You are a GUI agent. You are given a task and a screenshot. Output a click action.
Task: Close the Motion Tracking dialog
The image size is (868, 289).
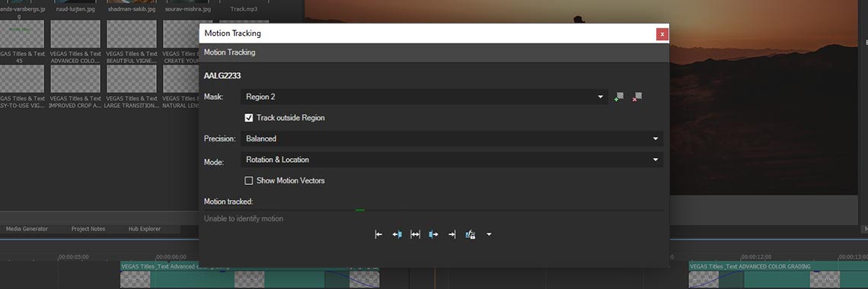[662, 34]
